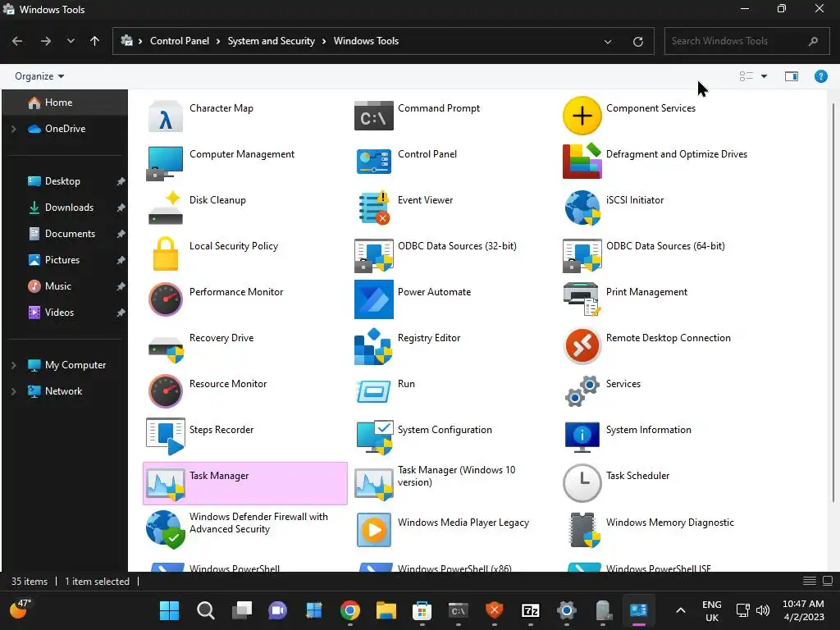Open the Help question mark button
This screenshot has width=840, height=630.
coord(820,76)
